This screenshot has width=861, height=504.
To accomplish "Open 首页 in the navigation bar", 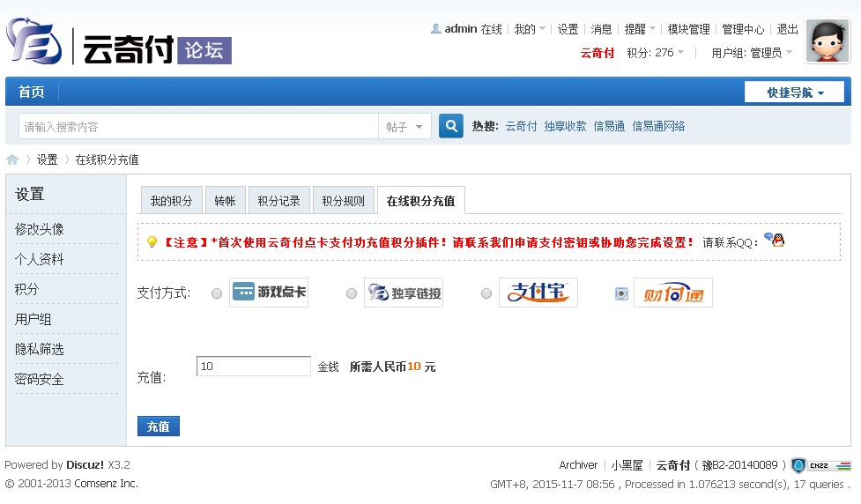I will [32, 92].
